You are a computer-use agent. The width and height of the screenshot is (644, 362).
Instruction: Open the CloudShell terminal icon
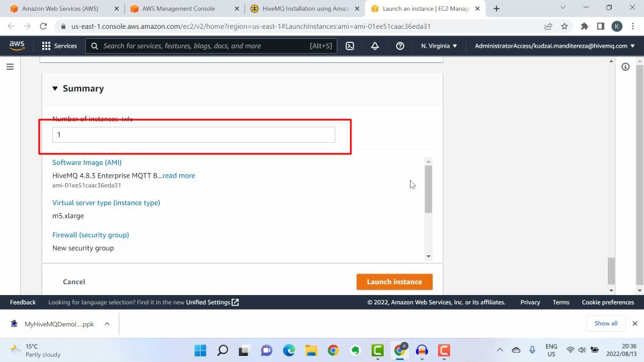(x=350, y=46)
